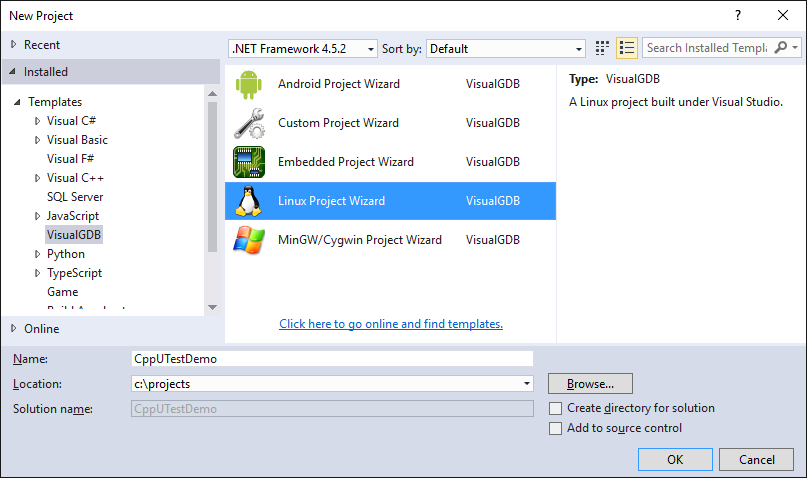Click the search magnifier icon

[781, 48]
